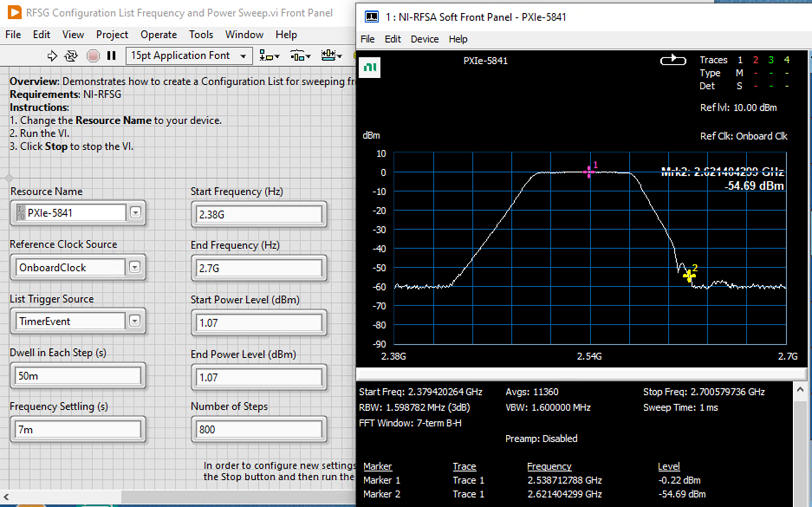Screen dimensions: 812x507
Task: Run the VI using the Run arrow
Action: [x=52, y=55]
